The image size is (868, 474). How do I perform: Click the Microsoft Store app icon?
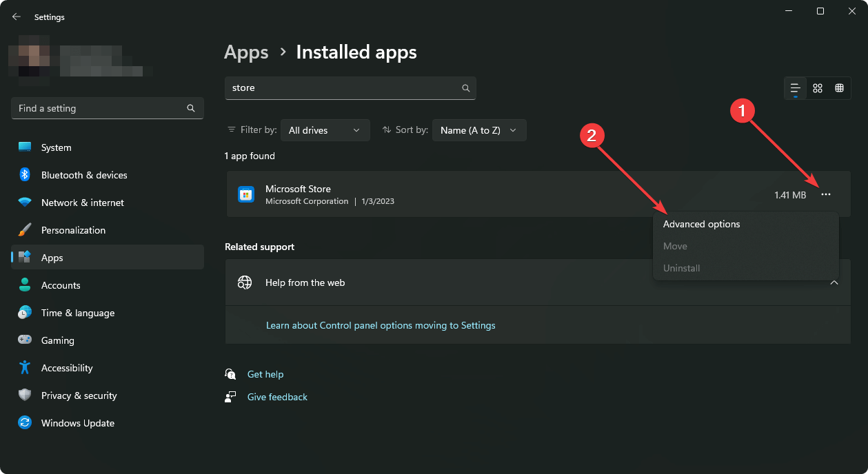[x=245, y=194]
